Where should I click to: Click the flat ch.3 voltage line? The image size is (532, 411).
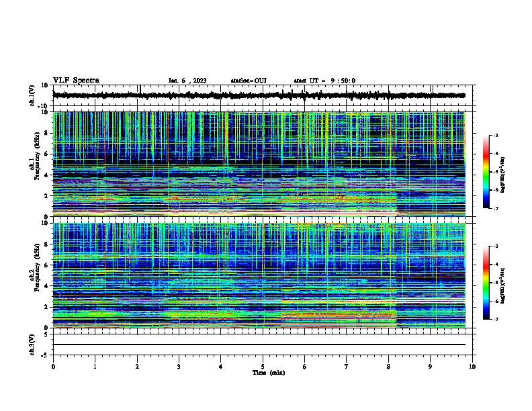tap(259, 345)
